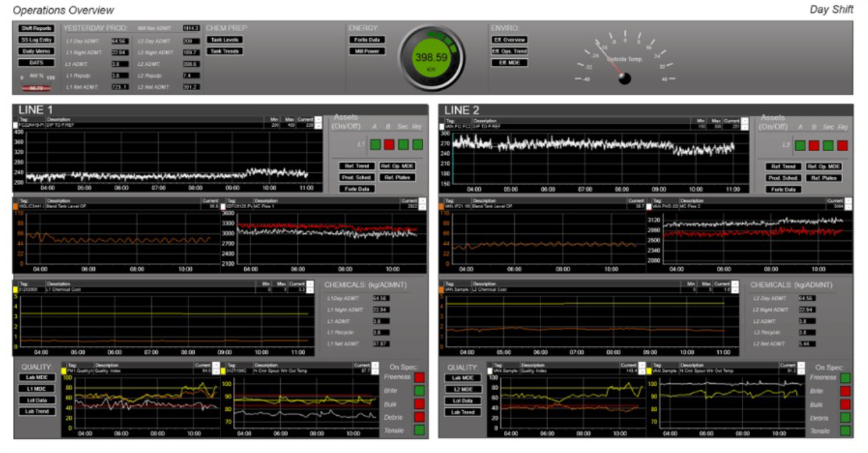This screenshot has width=868, height=453.
Task: Click the up arrow on Line 1 DIP trend header
Action: tap(319, 119)
